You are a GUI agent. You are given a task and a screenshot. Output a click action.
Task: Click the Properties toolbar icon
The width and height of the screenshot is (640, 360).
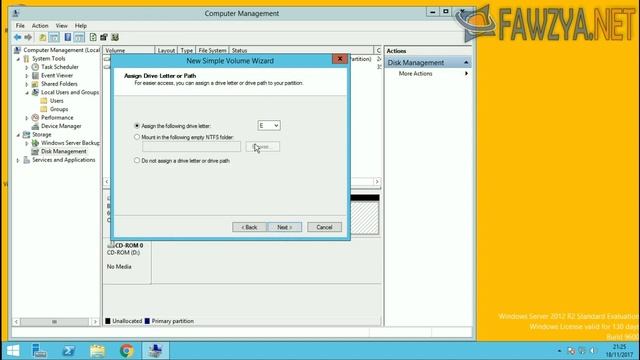(x=104, y=38)
